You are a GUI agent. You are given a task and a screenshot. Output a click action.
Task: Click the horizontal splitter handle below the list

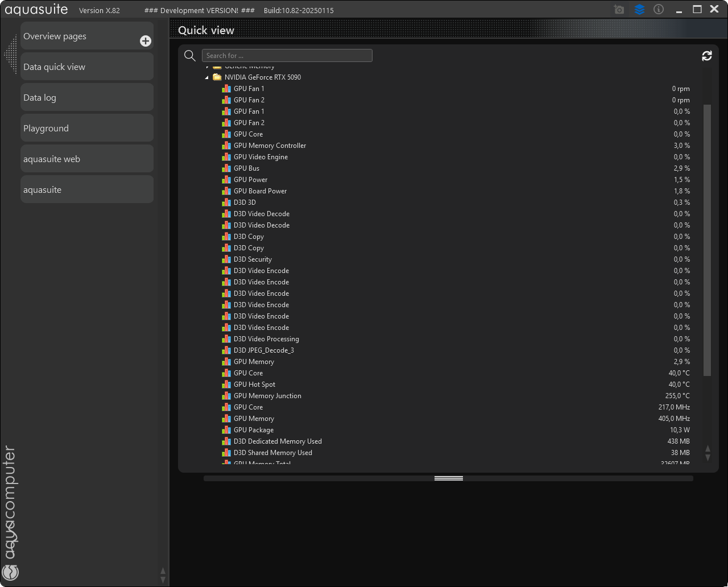[448, 478]
